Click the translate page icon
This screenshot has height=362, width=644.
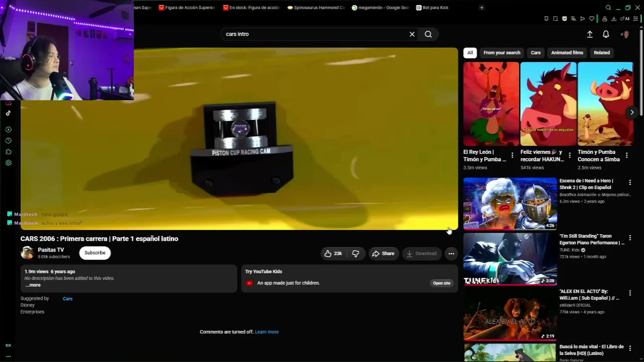click(574, 19)
